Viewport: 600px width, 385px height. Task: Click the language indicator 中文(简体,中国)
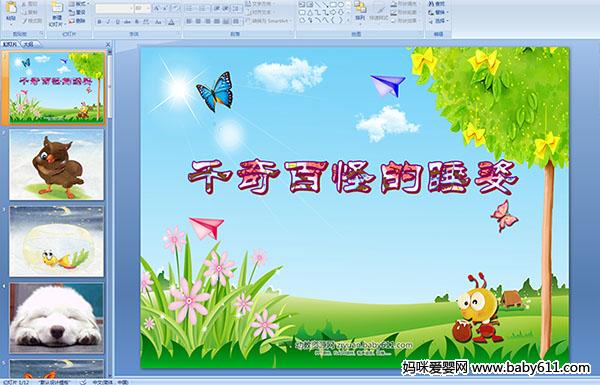pos(110,382)
